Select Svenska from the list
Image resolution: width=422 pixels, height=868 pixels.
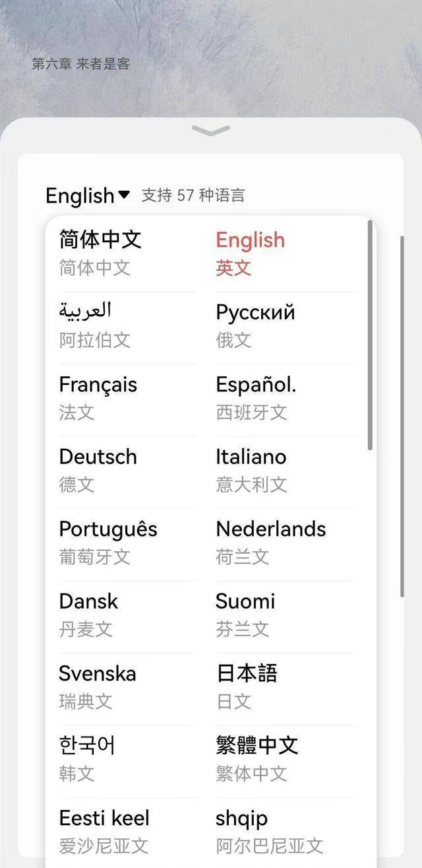point(97,686)
